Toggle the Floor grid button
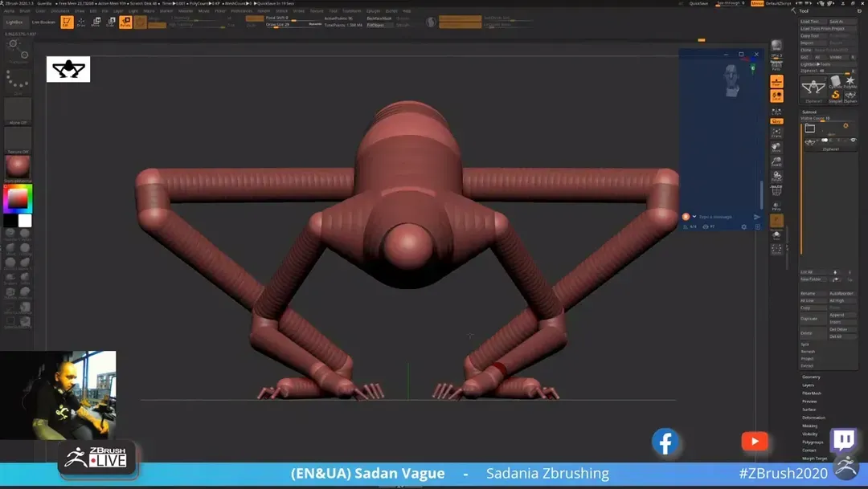This screenshot has height=489, width=868. coord(776,83)
